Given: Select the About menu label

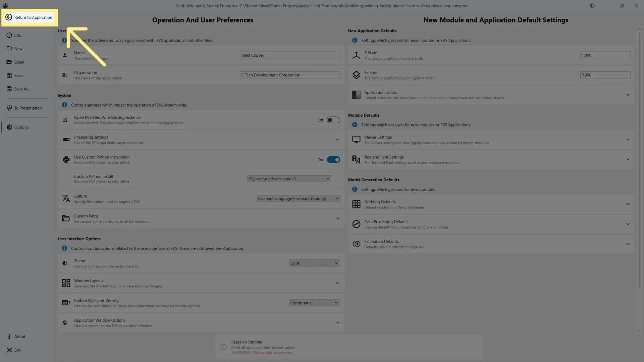Looking at the screenshot, I should click(x=20, y=337).
